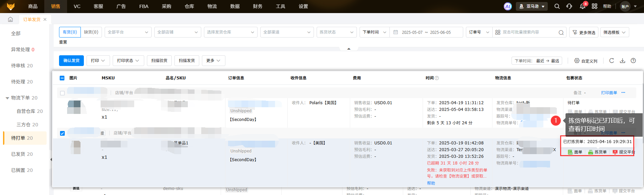This screenshot has height=195, width=644.
Task: Click the notification bell icon
Action: (x=583, y=6)
